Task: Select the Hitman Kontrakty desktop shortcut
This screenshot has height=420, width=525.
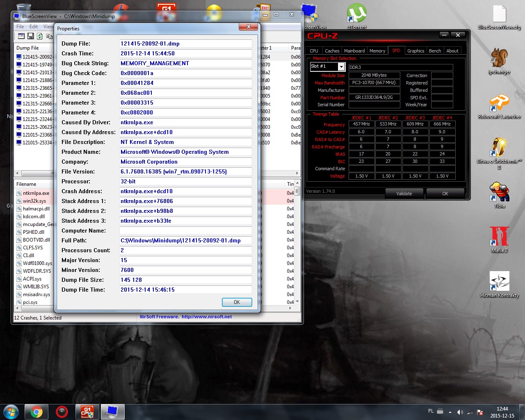Action: 499,285
